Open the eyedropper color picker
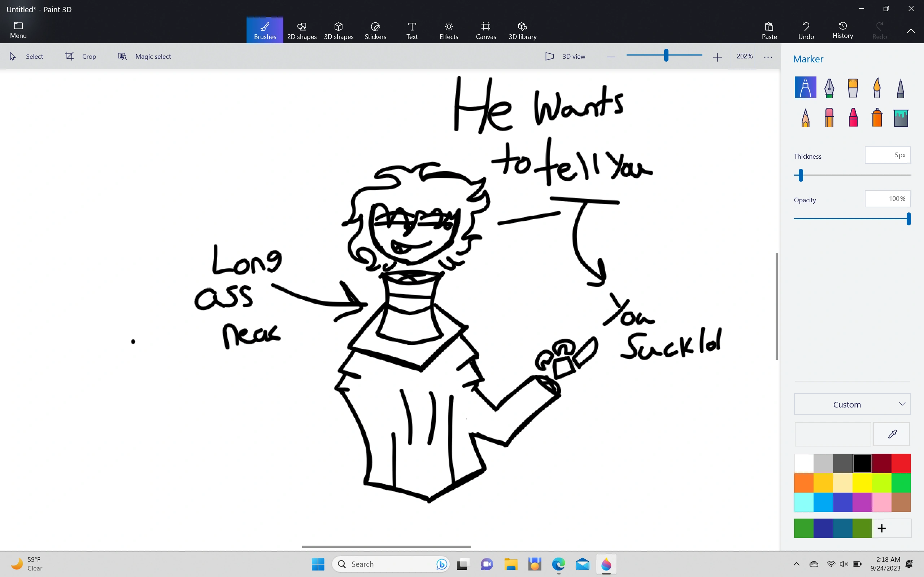The height and width of the screenshot is (577, 924). (892, 434)
